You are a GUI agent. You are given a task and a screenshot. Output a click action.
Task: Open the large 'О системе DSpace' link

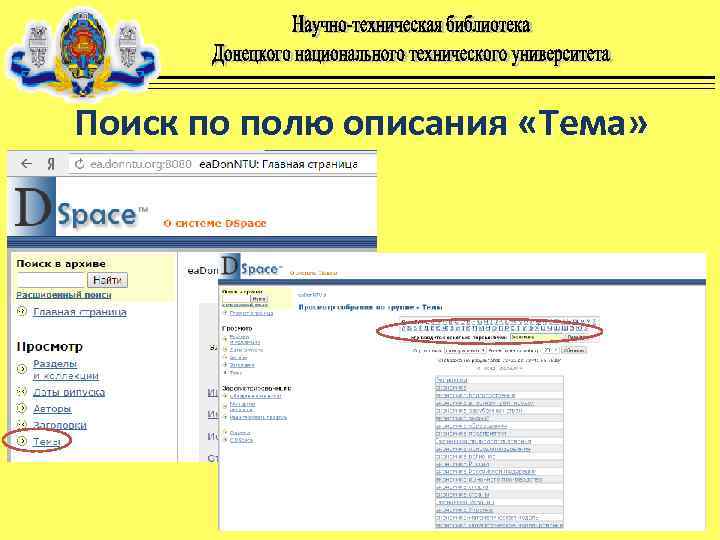coord(214,224)
